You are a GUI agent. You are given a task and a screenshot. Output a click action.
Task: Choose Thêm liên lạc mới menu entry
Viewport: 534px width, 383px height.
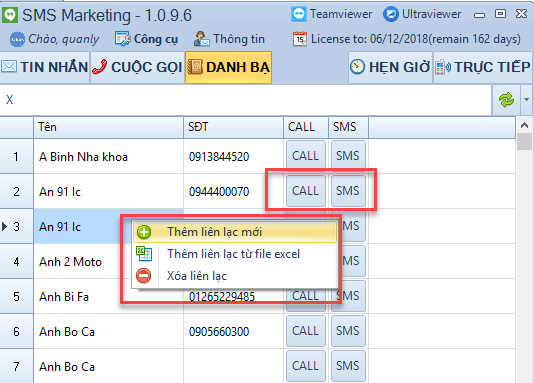click(235, 232)
